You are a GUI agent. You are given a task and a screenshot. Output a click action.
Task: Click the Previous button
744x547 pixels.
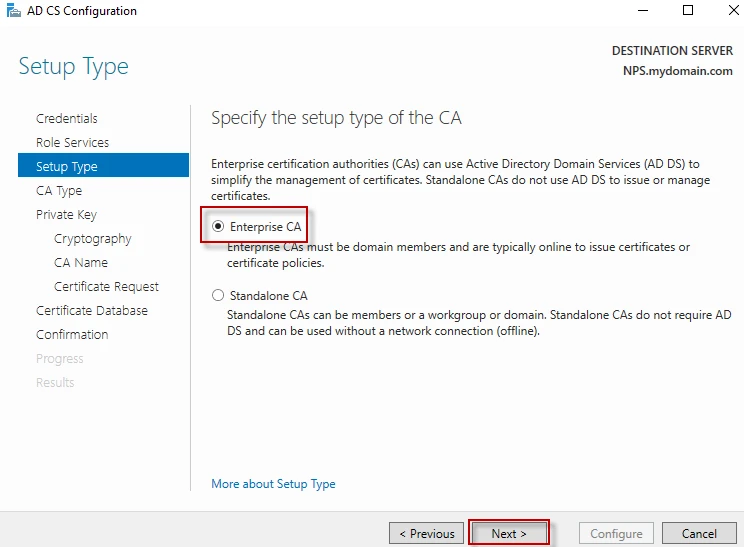[x=426, y=534]
